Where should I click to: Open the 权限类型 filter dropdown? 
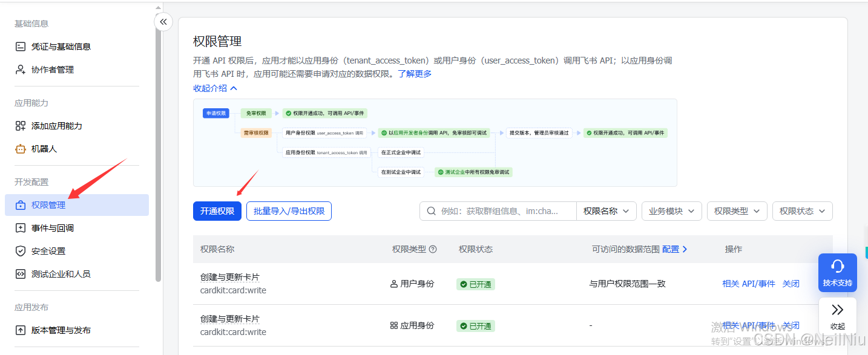737,211
